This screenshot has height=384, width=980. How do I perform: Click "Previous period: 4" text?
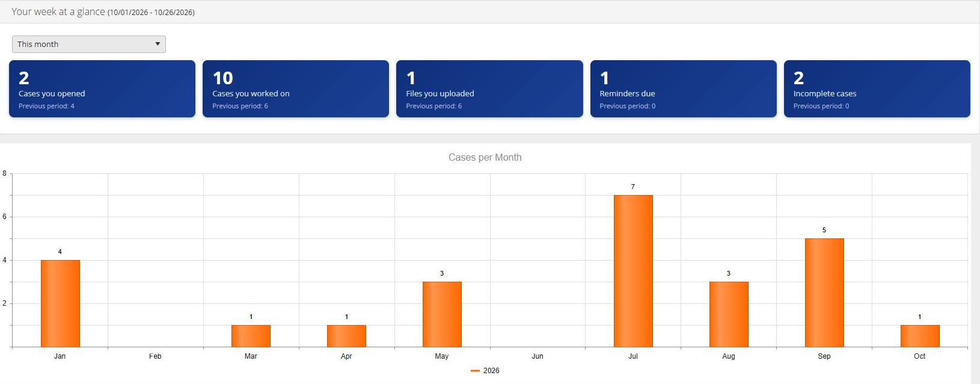click(x=46, y=106)
